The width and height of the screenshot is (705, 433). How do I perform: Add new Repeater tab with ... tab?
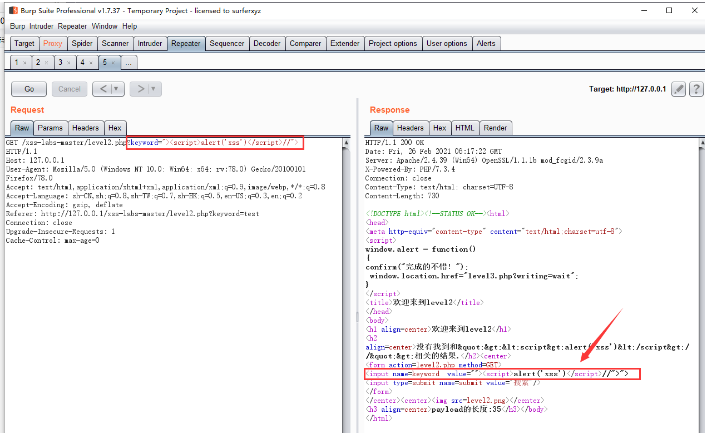[129, 62]
